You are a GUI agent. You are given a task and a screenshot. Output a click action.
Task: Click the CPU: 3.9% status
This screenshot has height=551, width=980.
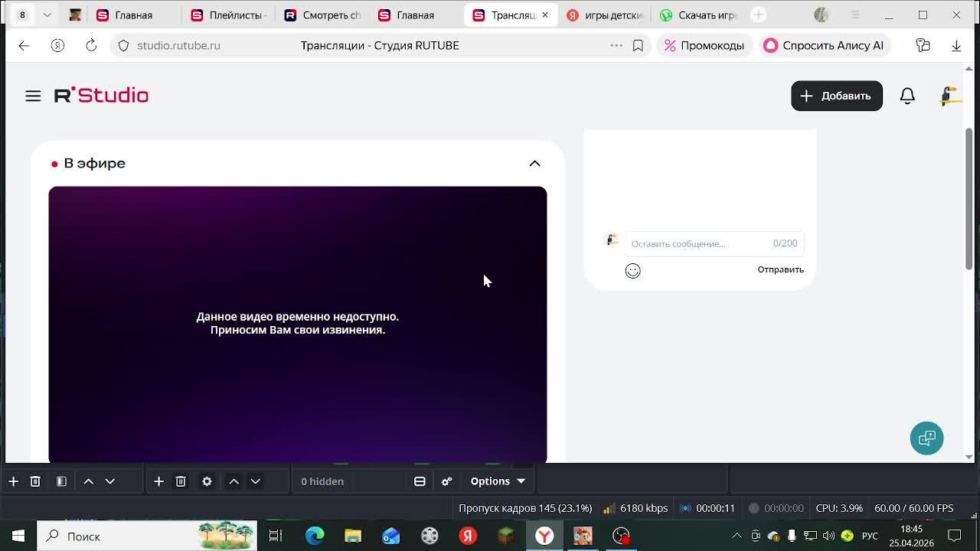pyautogui.click(x=839, y=508)
